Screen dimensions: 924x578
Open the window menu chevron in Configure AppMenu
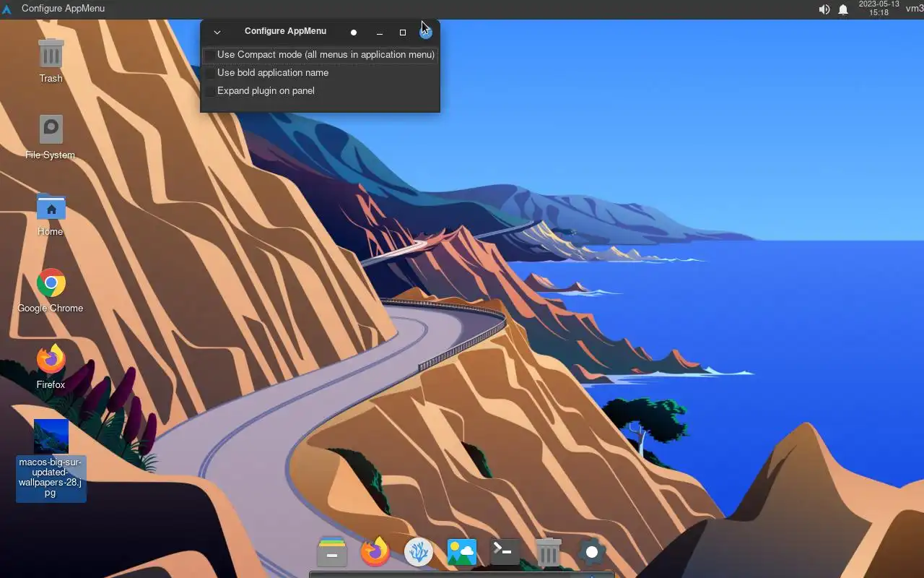[217, 32]
